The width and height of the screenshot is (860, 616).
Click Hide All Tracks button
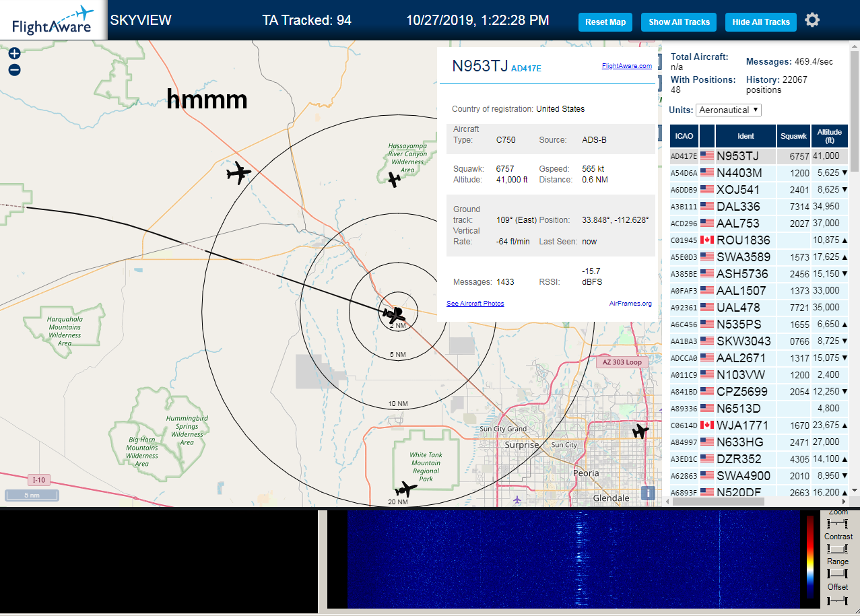761,22
